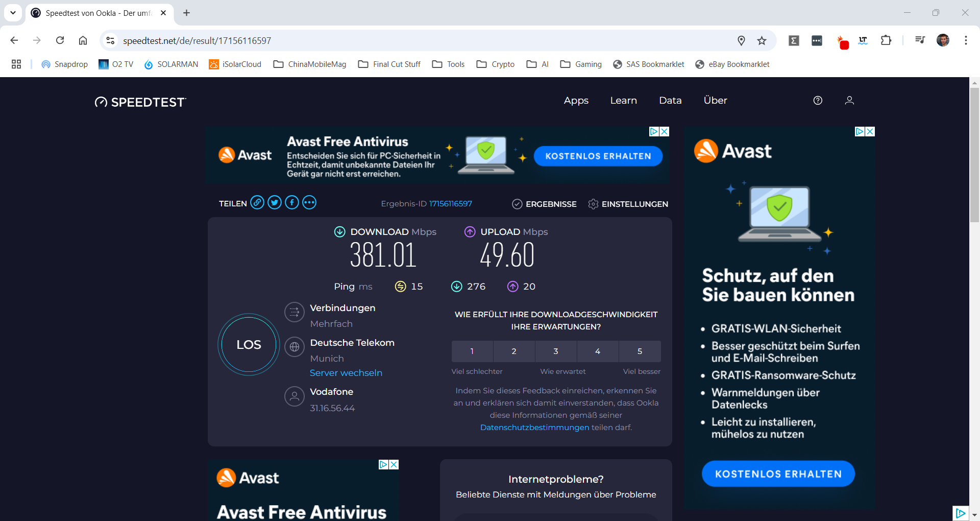Go back with the browser back arrow
Screen dimensions: 980x521
pyautogui.click(x=14, y=40)
